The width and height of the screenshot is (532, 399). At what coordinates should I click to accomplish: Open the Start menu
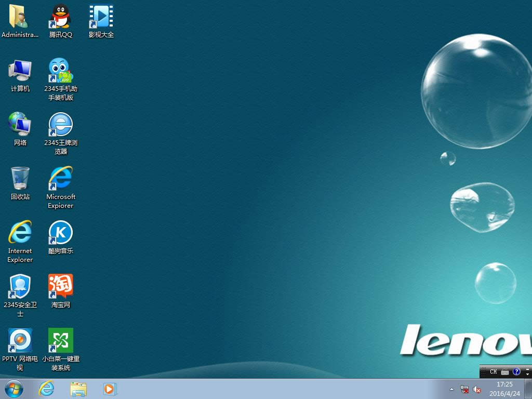(x=14, y=389)
